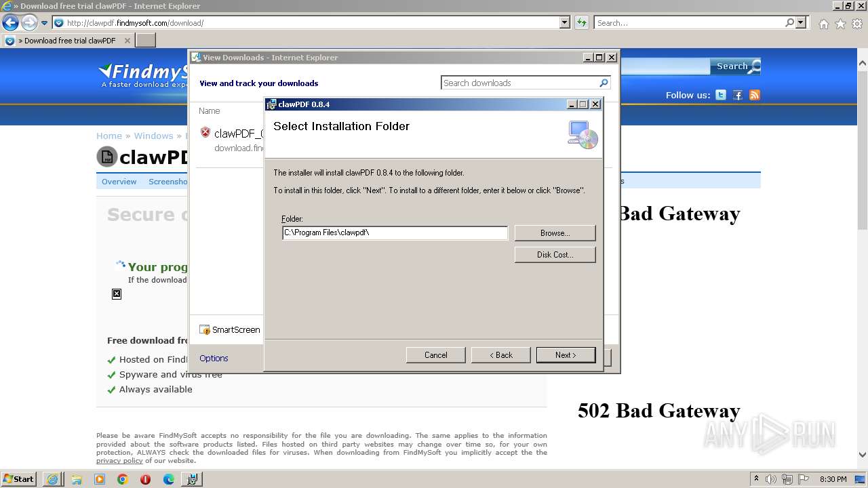The height and width of the screenshot is (488, 868).
Task: Open the search provider dropdown arrow
Action: coord(801,22)
